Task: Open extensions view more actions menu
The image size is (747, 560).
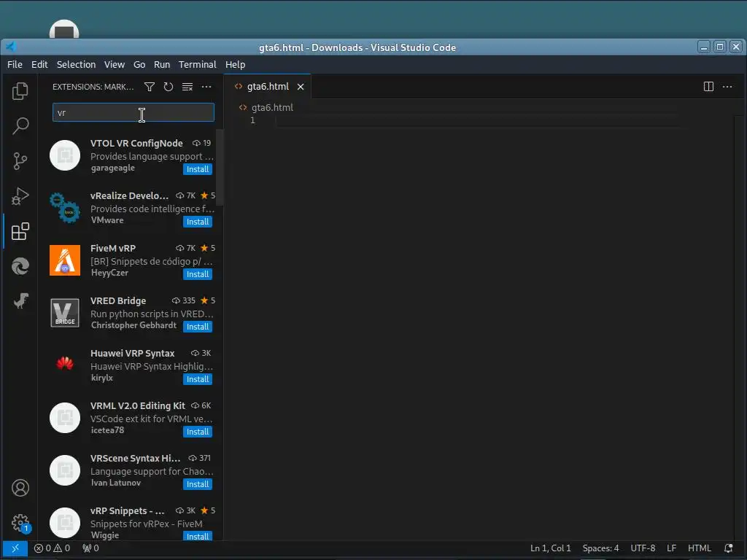Action: pyautogui.click(x=206, y=87)
